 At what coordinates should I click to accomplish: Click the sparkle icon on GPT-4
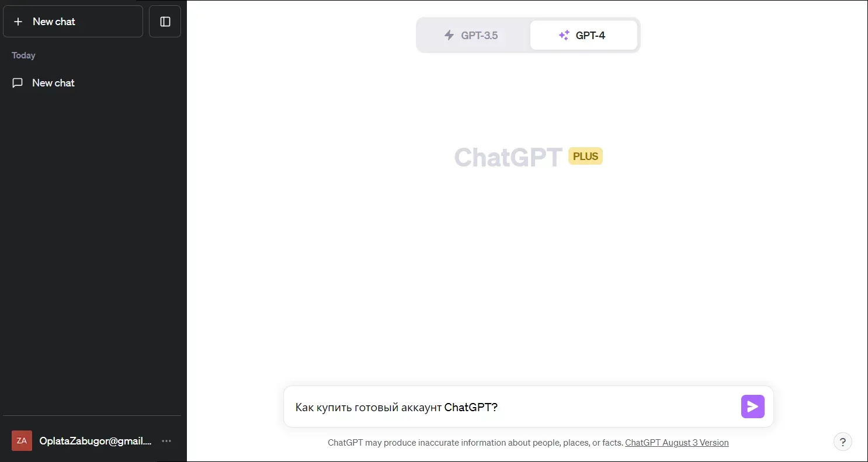coord(564,35)
